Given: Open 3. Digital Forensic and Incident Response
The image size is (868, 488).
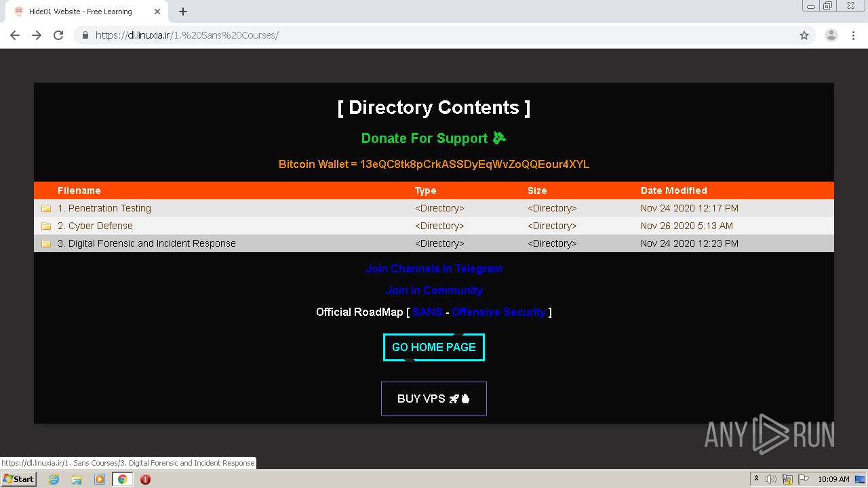Looking at the screenshot, I should tap(146, 243).
